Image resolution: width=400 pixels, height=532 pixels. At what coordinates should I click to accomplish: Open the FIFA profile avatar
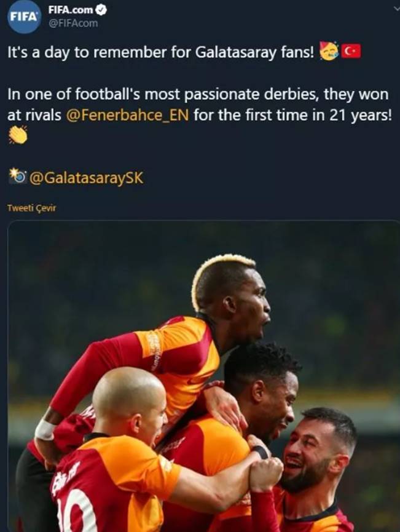point(24,17)
